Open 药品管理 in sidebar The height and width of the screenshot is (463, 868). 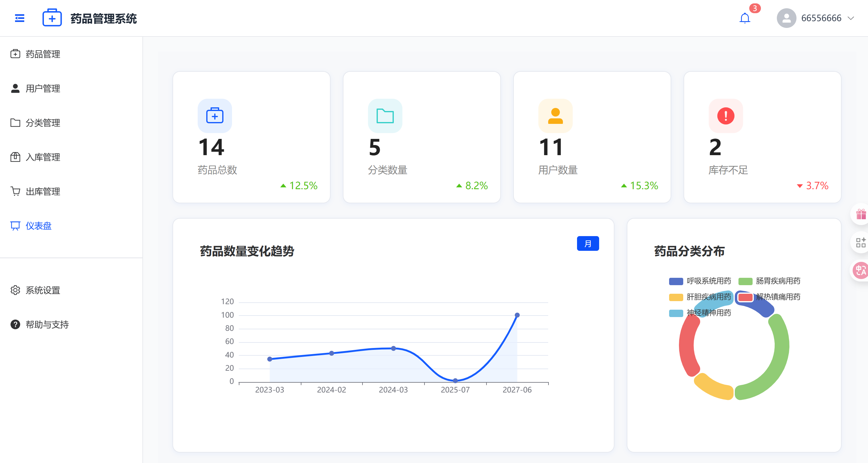43,54
